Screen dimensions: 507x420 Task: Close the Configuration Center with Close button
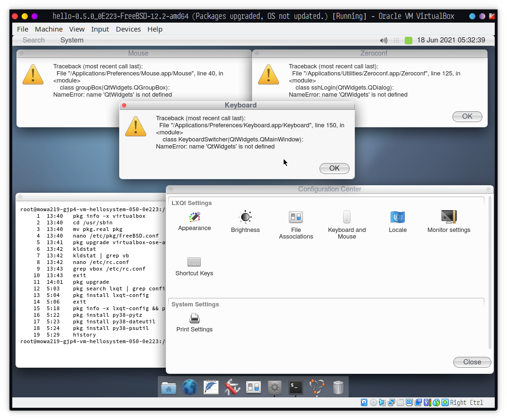click(x=472, y=362)
